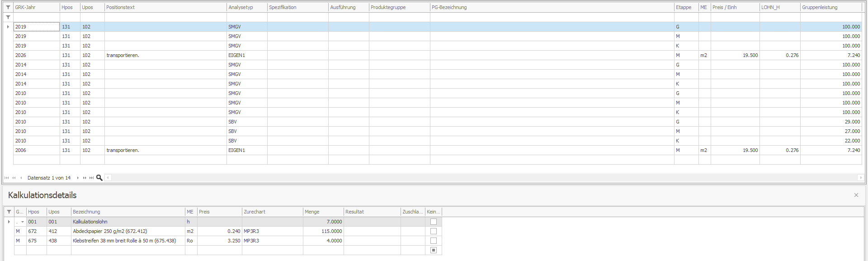
Task: Click 'Abdeckpapier 250 g/m2 (672.412)' cell
Action: 128,231
